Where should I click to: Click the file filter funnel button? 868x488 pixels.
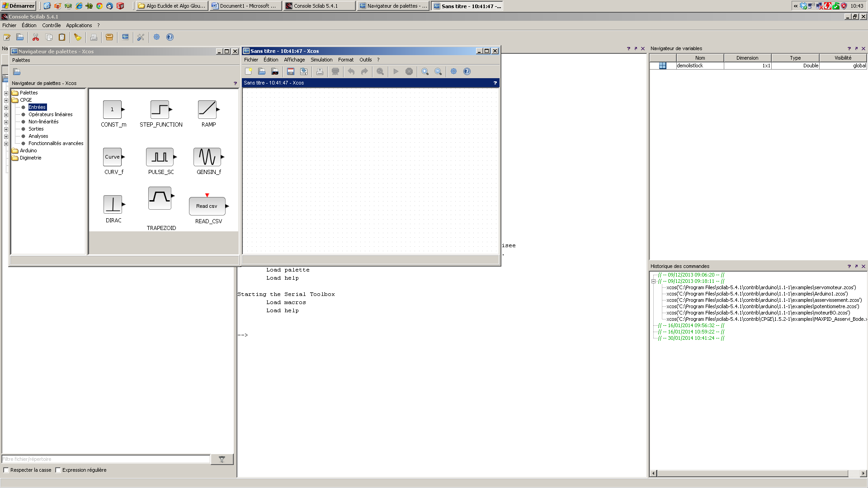(222, 459)
